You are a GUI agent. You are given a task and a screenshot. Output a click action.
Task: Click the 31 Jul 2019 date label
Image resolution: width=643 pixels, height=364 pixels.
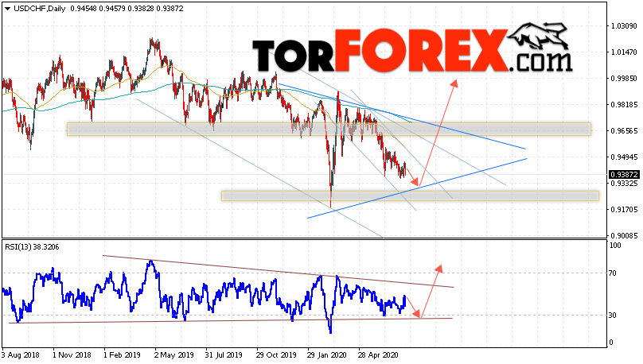tap(224, 355)
